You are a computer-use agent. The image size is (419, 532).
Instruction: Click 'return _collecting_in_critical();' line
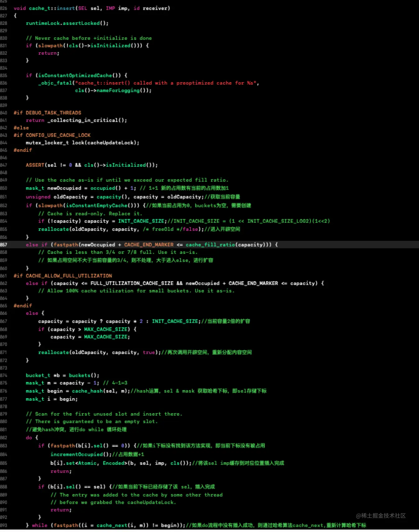pyautogui.click(x=76, y=120)
